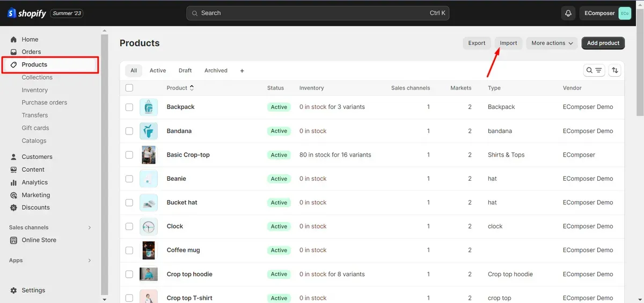Open the notifications bell
Image resolution: width=644 pixels, height=303 pixels.
click(568, 13)
